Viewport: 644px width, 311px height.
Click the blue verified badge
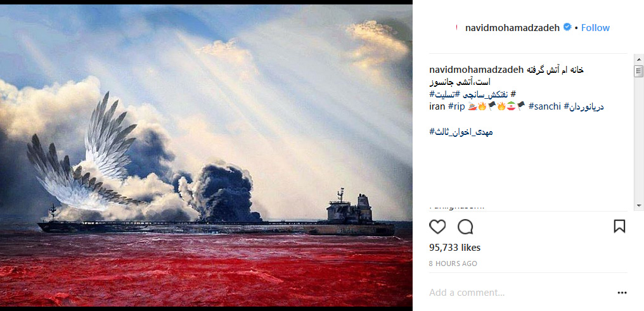pyautogui.click(x=567, y=27)
